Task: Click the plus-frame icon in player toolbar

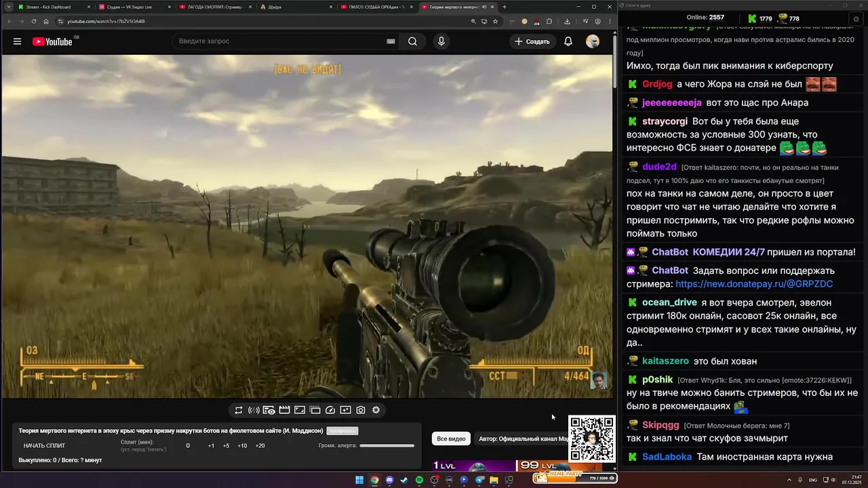Action: click(345, 410)
